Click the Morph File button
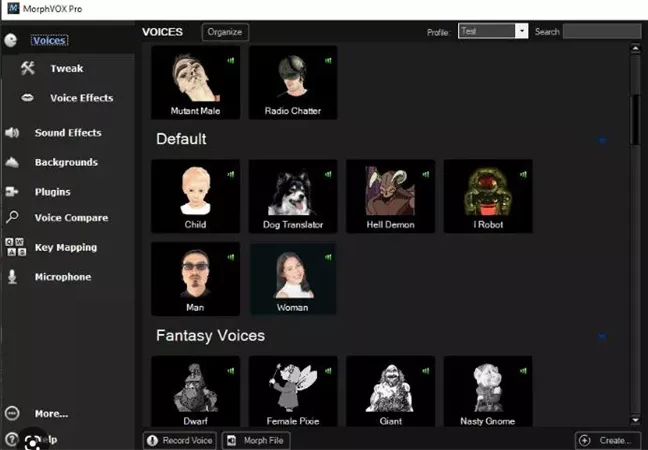648x450 pixels. (256, 440)
